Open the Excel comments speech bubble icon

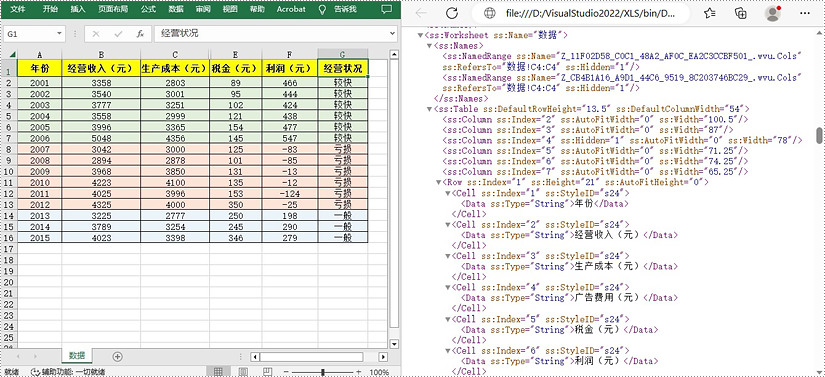pyautogui.click(x=387, y=9)
